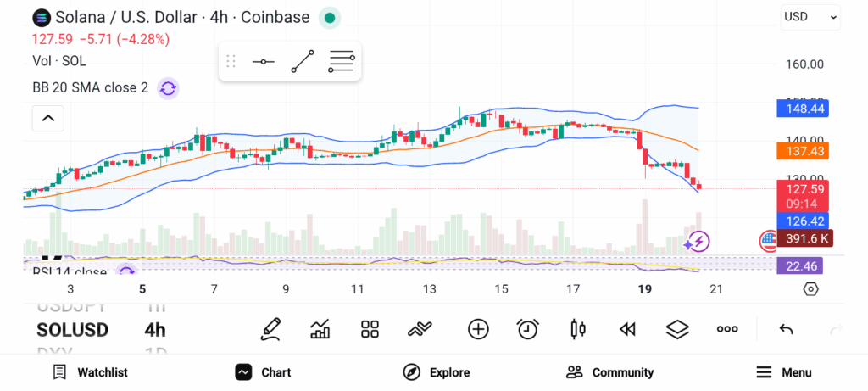This screenshot has height=391, width=868.
Task: Toggle the RSI indicator refresh icon
Action: coord(126,271)
